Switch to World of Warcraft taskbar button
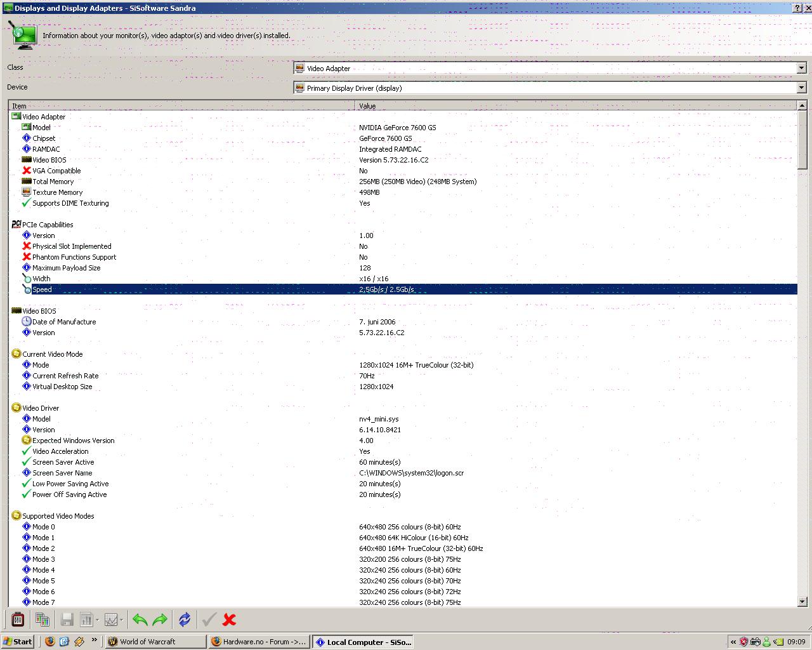Screen dimensions: 812x650 pyautogui.click(x=155, y=642)
